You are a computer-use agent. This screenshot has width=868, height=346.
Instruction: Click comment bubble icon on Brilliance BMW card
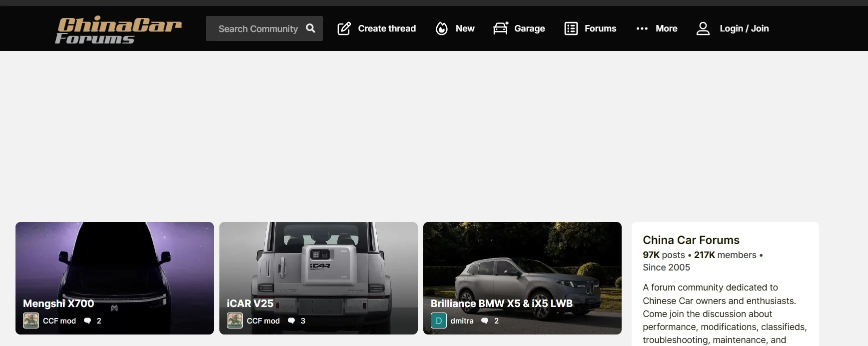click(485, 321)
